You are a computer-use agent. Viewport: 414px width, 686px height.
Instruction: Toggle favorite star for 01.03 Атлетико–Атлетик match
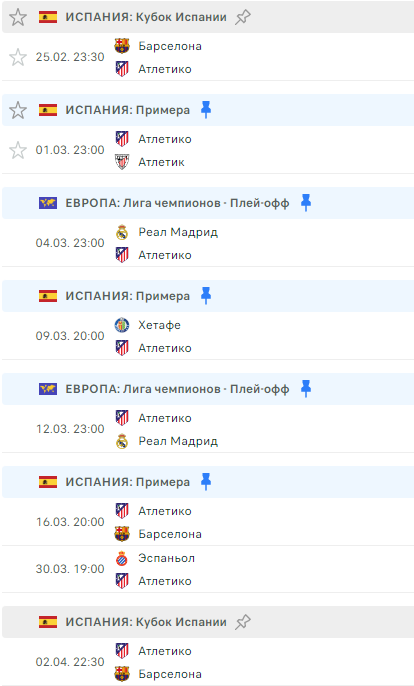click(18, 150)
